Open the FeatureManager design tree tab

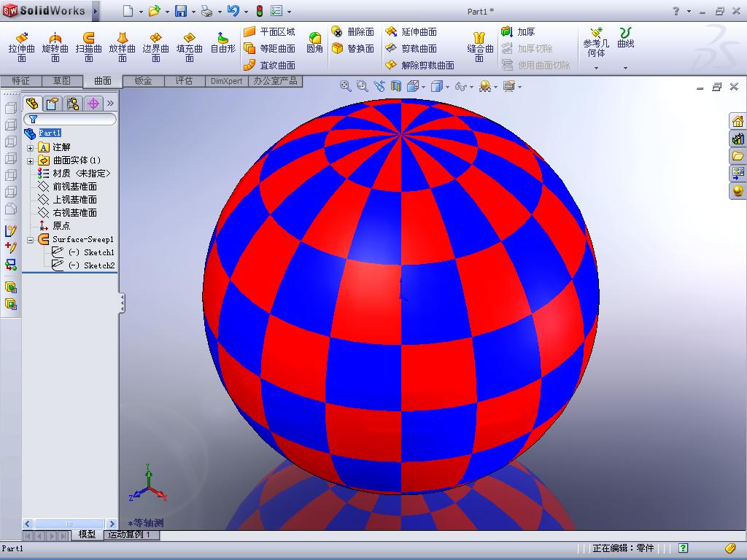[32, 103]
